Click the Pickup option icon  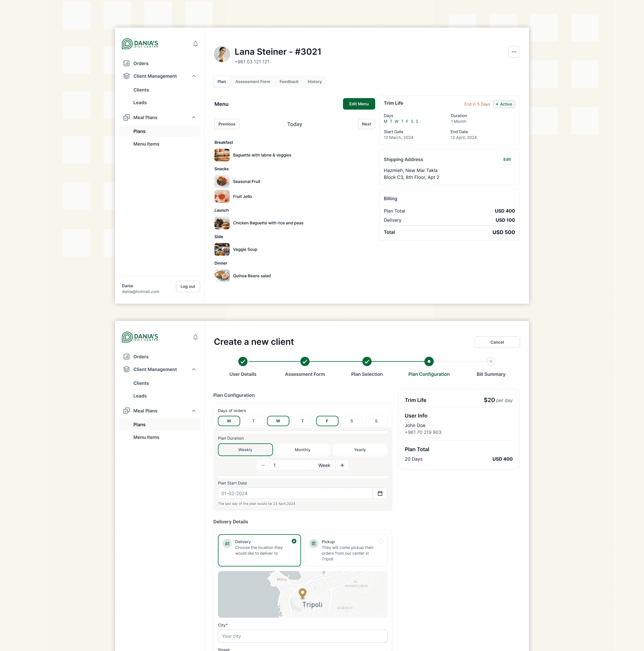(314, 543)
